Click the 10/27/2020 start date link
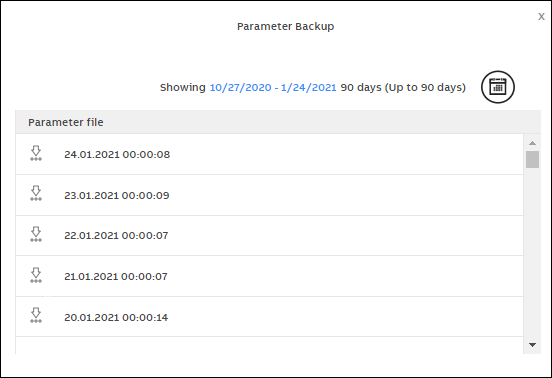Viewport: 552px width, 378px height. pyautogui.click(x=240, y=87)
